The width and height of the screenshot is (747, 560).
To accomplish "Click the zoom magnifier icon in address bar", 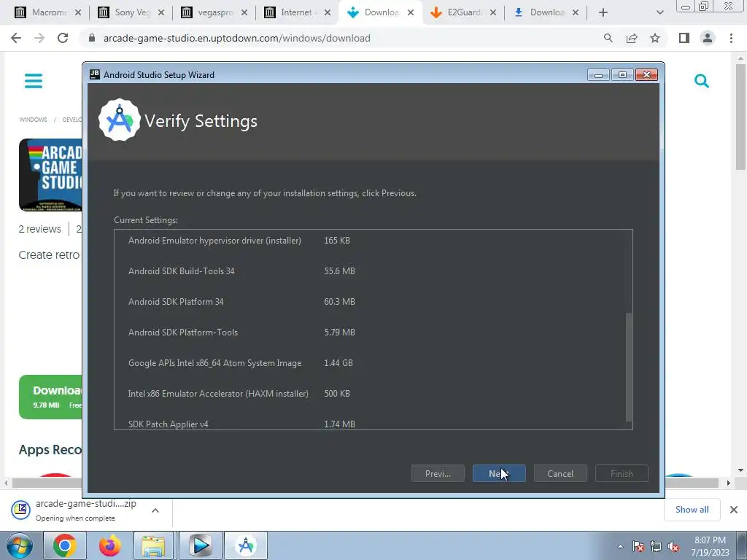I will point(608,38).
